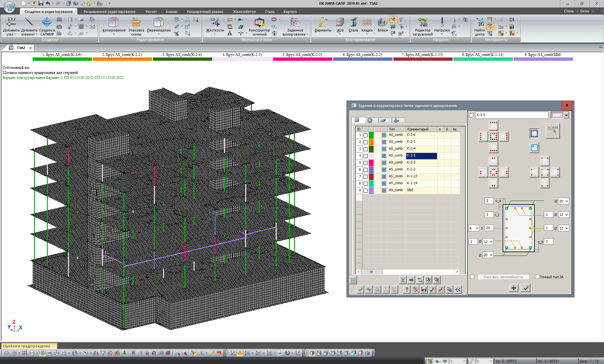Image resolution: width=604 pixels, height=364 pixels.
Task: Enable Точный тип ЗА checkbox
Action: [x=537, y=277]
